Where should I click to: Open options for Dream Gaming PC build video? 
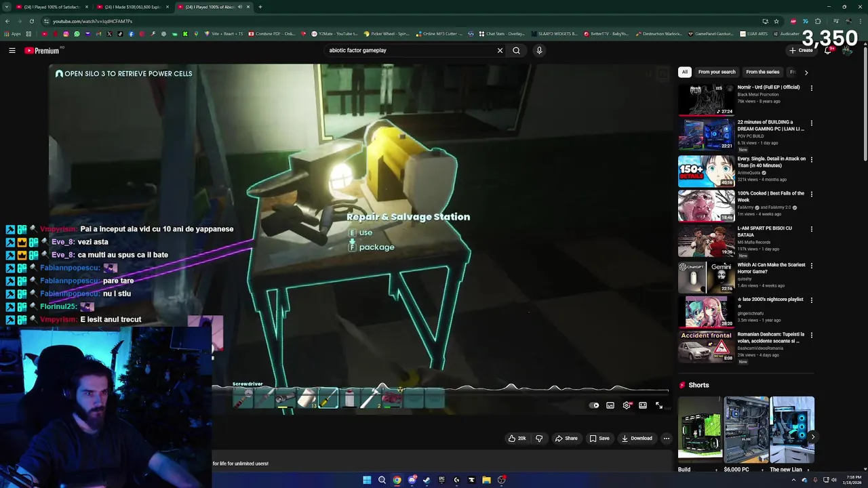(x=811, y=123)
